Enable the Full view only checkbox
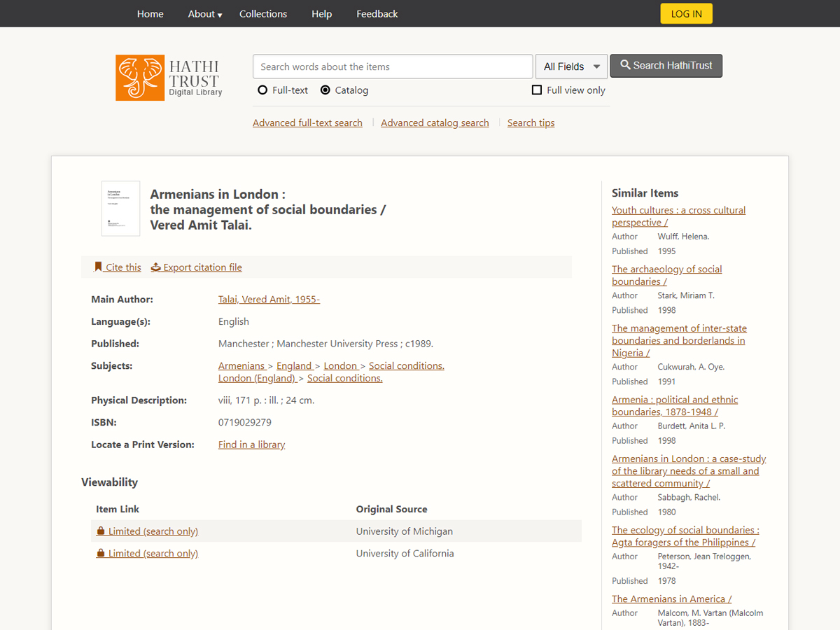The width and height of the screenshot is (840, 630). [x=537, y=90]
